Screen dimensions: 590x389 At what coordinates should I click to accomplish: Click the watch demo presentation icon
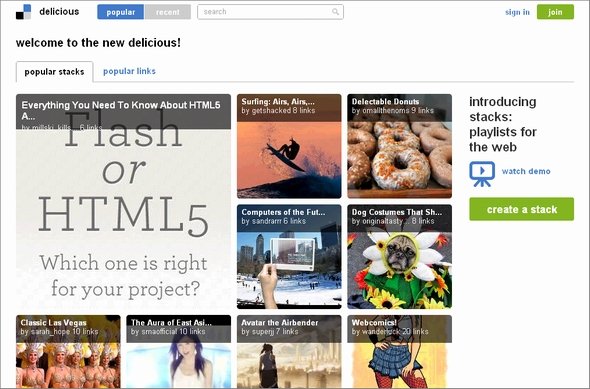[482, 174]
